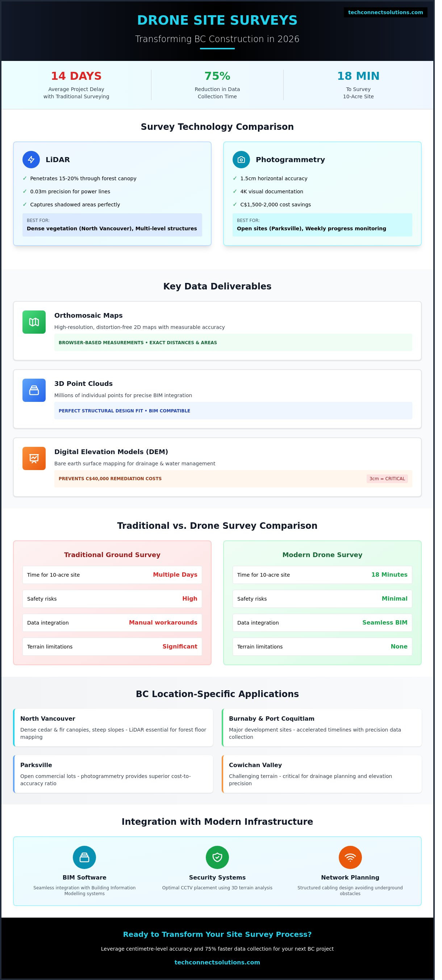This screenshot has width=442, height=980.
Task: Select the North Vancouver location card
Action: [113, 728]
